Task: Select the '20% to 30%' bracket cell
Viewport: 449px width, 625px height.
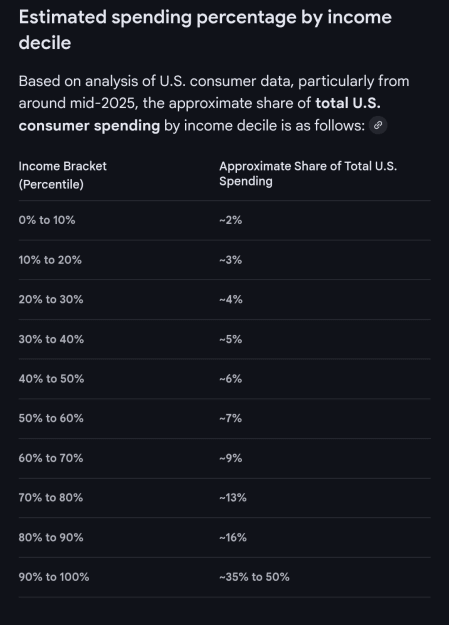Action: [x=51, y=299]
